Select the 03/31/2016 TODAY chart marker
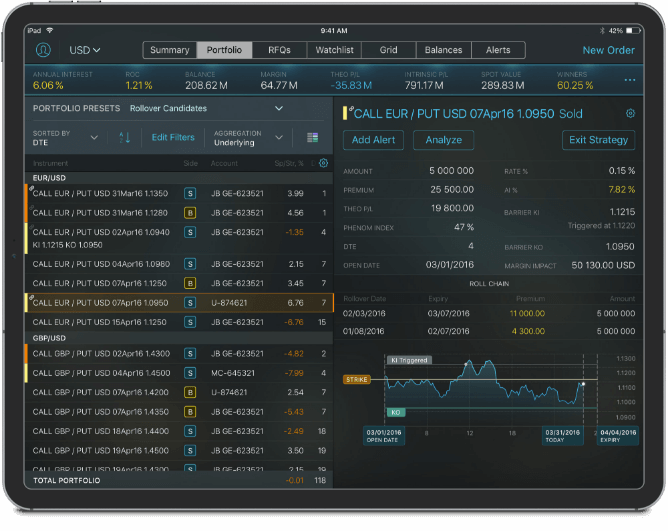The height and width of the screenshot is (531, 668). click(556, 435)
